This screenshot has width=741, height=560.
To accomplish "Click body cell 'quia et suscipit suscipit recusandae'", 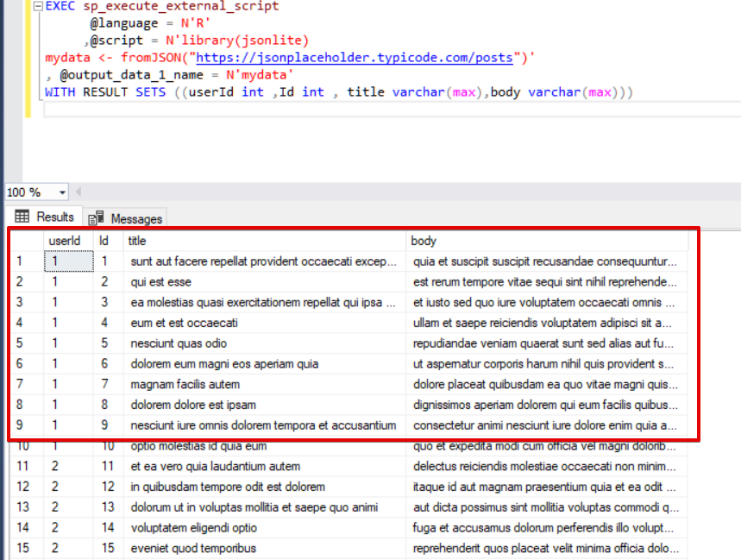I will coord(545,261).
